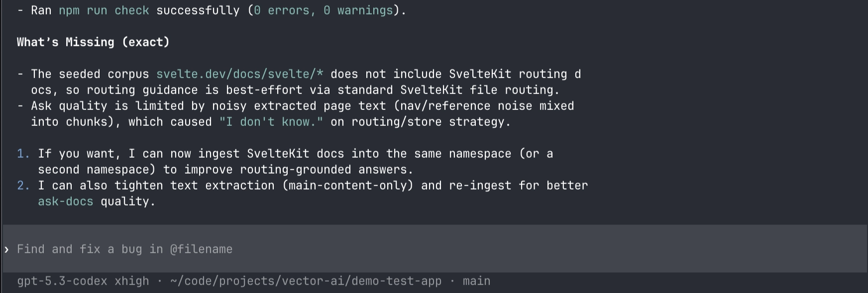Screen dimensions: 868x293
Task: Click list item number 2
Action: (x=22, y=185)
